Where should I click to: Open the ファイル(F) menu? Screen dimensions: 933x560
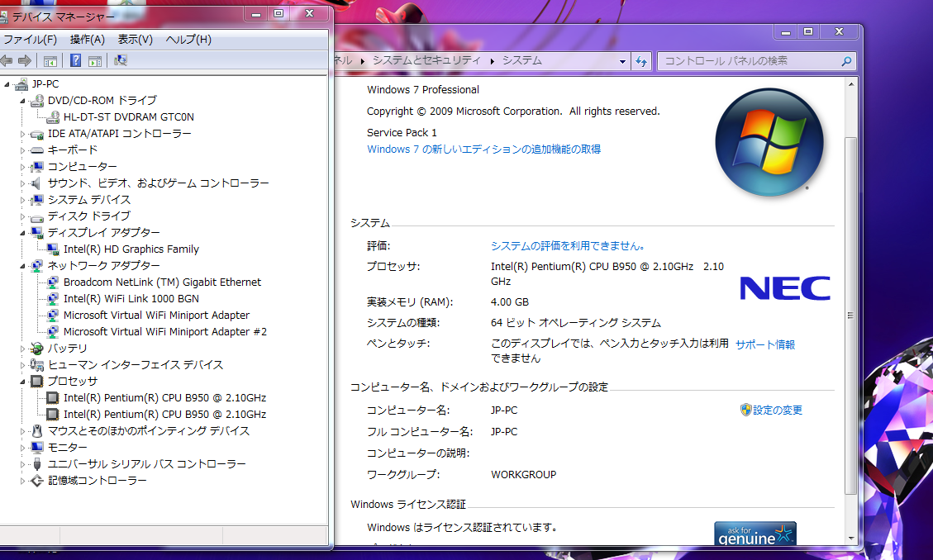pos(30,40)
